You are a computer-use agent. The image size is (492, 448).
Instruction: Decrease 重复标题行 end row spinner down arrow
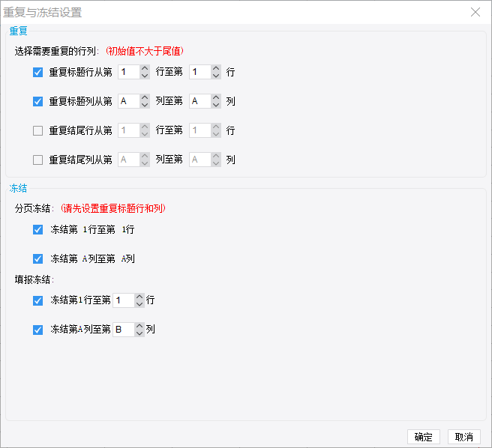tap(216, 76)
